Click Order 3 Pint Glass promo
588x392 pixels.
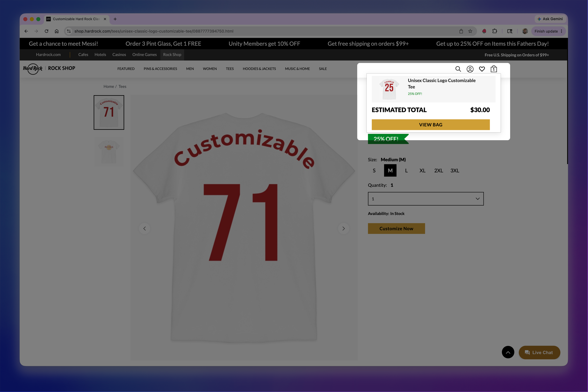pyautogui.click(x=163, y=44)
